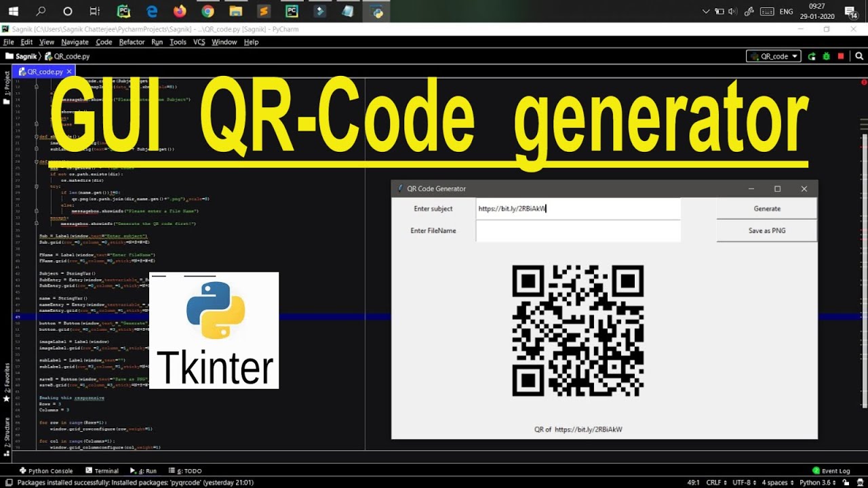The height and width of the screenshot is (488, 868).
Task: Click the 49:1 cursor position in status bar
Action: point(693,483)
